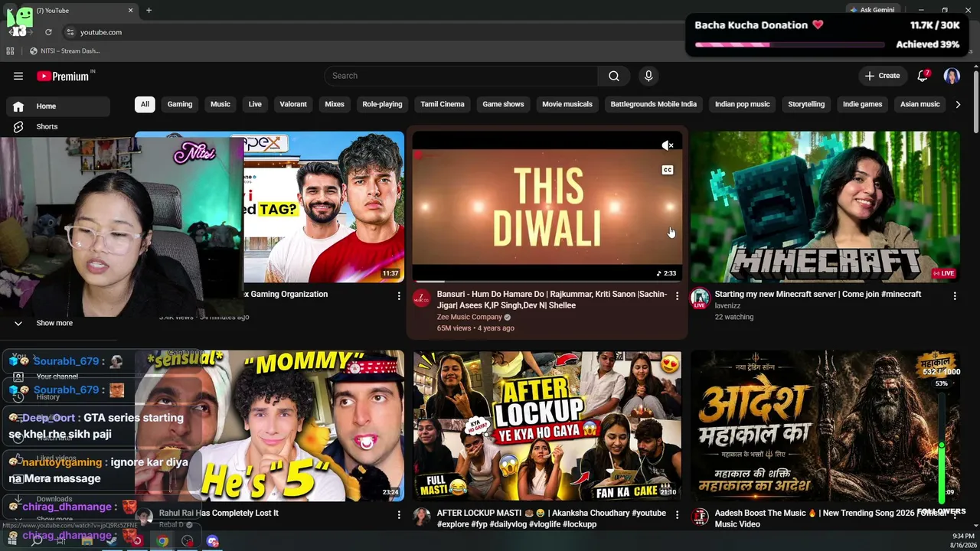
Task: Open the Aadesh Boost video channel avatar
Action: (699, 517)
